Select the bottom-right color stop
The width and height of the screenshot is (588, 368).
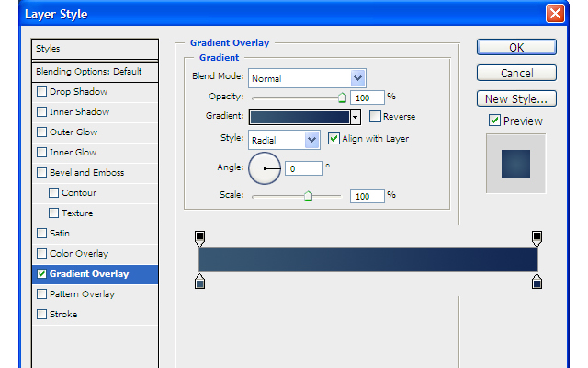(x=537, y=281)
